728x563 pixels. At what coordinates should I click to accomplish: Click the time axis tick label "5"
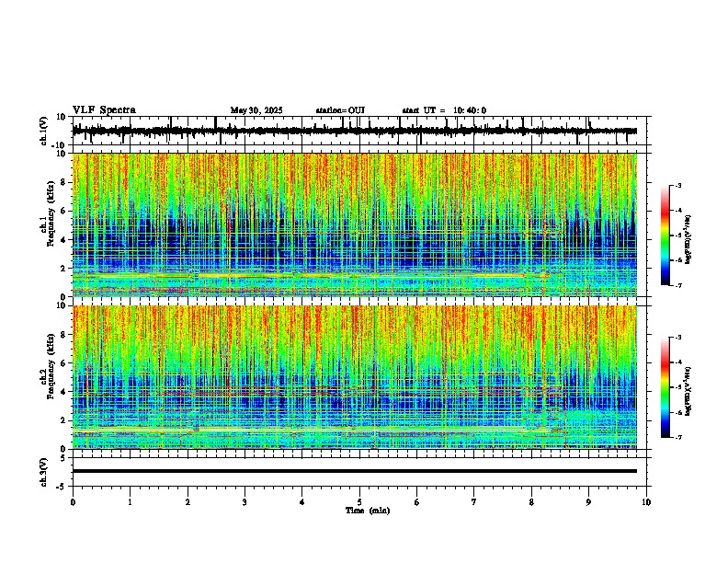point(359,502)
